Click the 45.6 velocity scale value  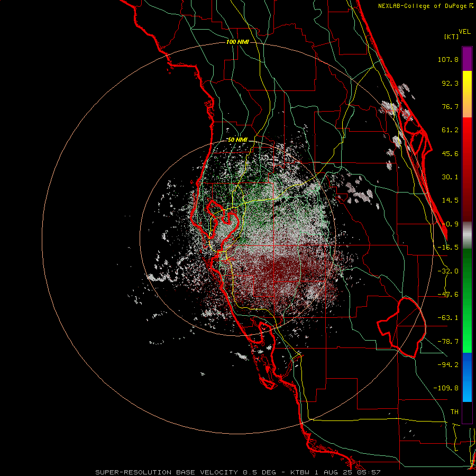click(450, 153)
